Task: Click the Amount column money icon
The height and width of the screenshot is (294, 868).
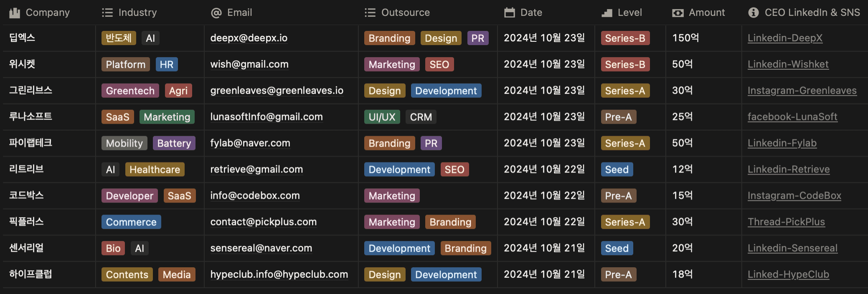Action: coord(678,13)
